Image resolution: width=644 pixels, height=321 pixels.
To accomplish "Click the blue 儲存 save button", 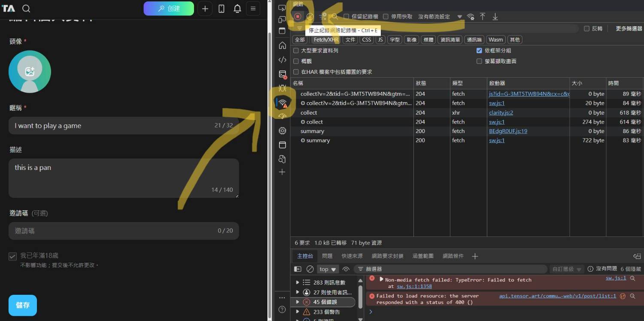I will pos(23,305).
